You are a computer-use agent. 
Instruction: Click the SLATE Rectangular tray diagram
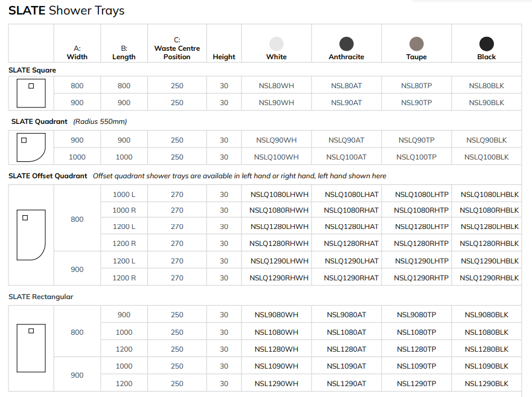[31, 348]
